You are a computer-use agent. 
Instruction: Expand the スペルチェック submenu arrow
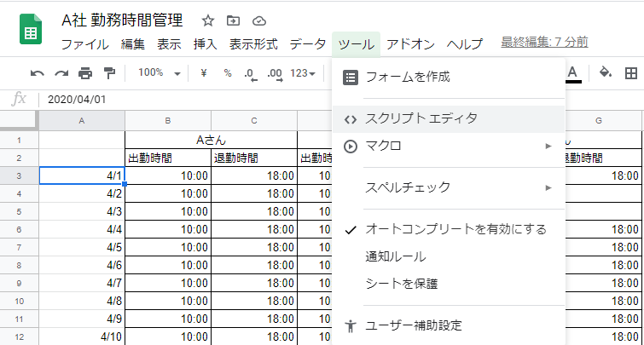[548, 188]
